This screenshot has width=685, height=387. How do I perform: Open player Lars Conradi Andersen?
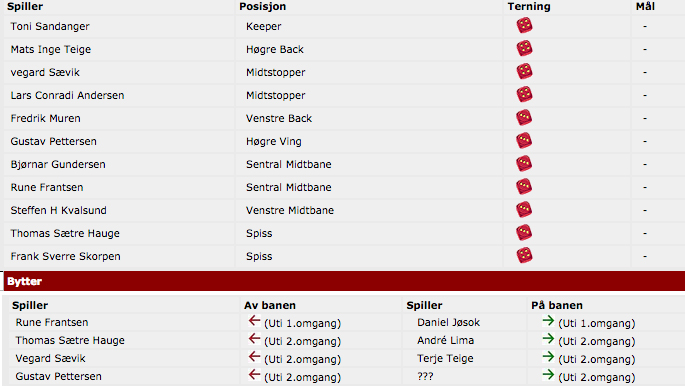pyautogui.click(x=67, y=95)
